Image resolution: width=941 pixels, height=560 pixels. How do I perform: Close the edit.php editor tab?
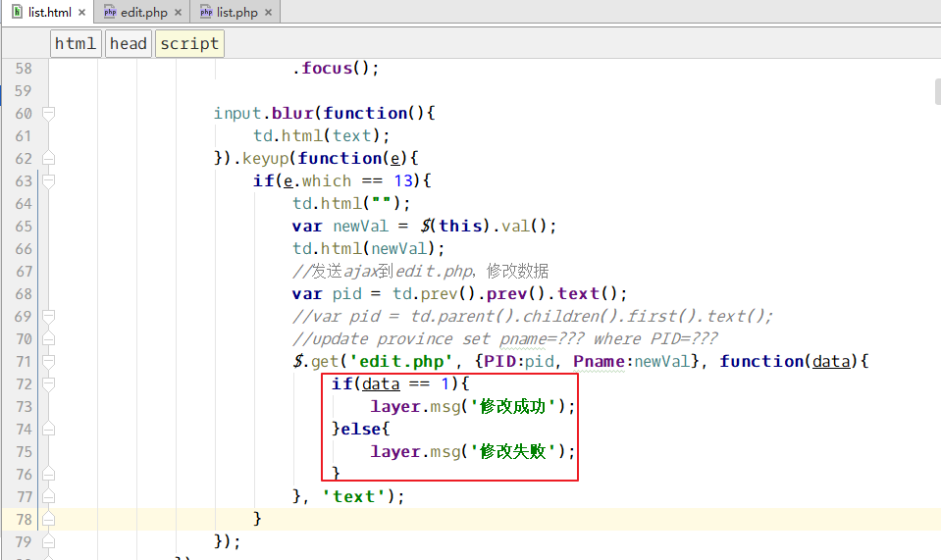tap(179, 13)
